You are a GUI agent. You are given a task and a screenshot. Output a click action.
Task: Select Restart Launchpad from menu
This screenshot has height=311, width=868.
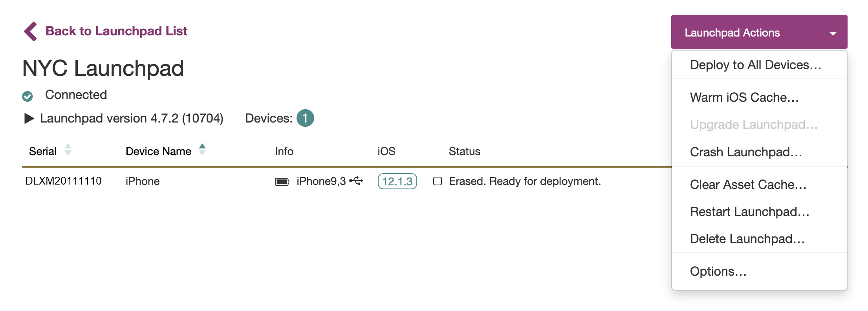(749, 212)
